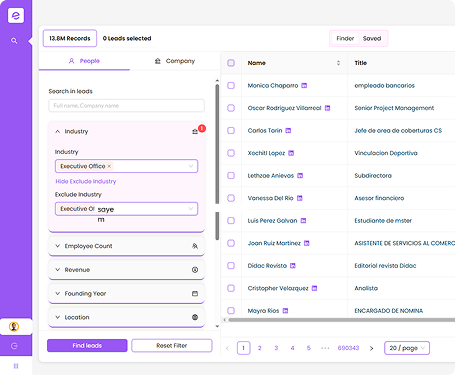Click the filter panel scroll-down arrow
The height and width of the screenshot is (375, 455).
[217, 326]
